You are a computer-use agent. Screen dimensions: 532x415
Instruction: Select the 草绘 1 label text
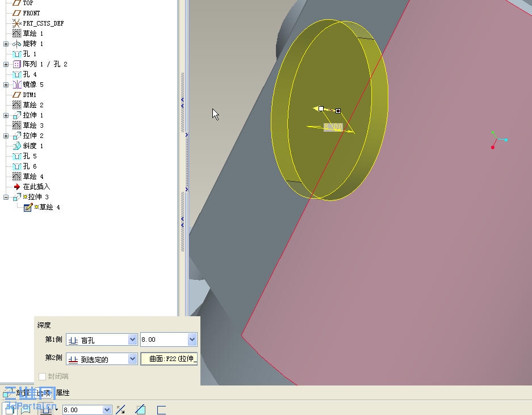tap(33, 33)
